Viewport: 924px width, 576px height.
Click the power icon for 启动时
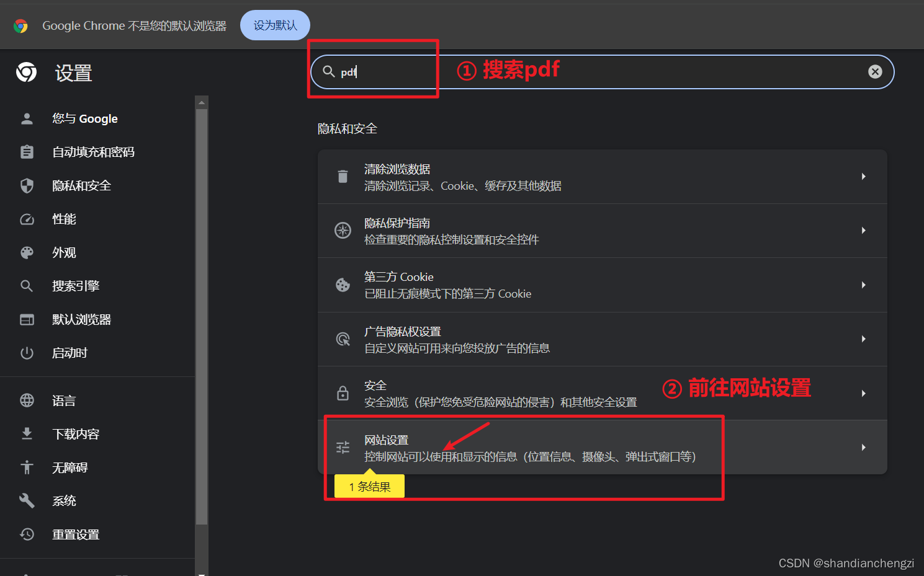27,353
